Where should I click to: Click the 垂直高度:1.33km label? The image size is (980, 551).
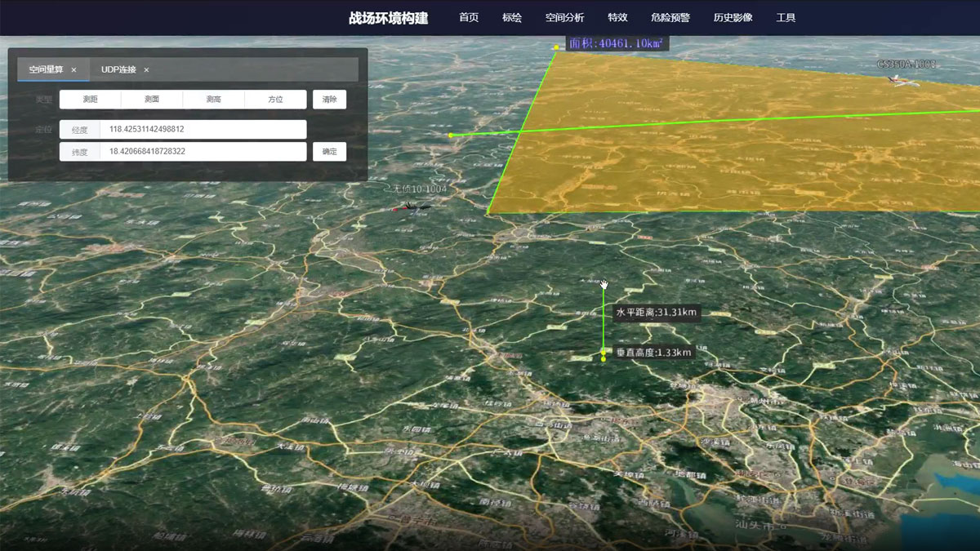(653, 353)
